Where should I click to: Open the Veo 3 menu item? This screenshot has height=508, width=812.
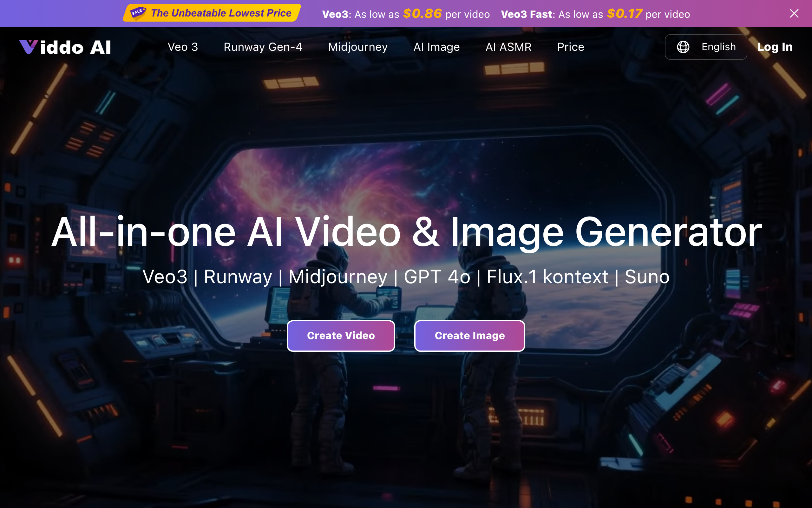183,47
